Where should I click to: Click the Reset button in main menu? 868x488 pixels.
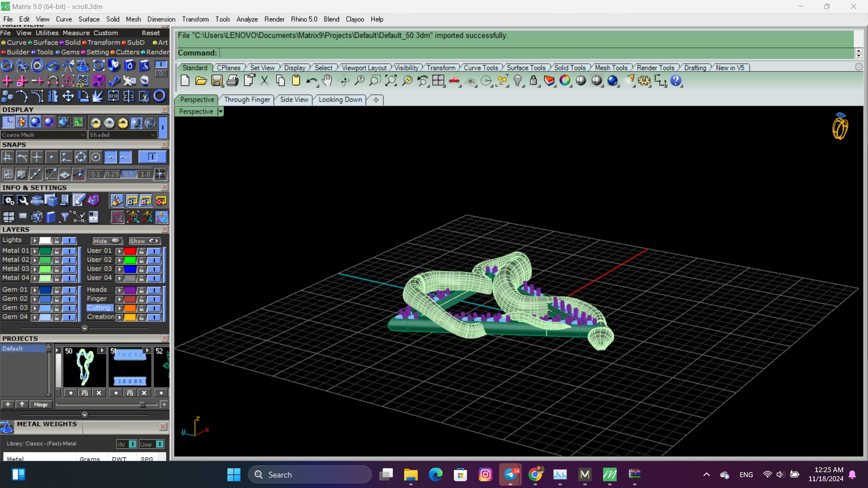point(151,33)
